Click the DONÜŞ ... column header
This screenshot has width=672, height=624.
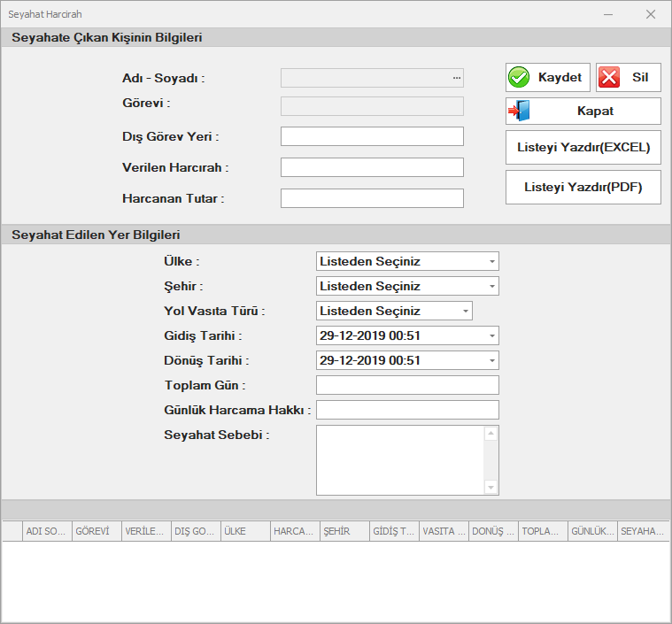[494, 531]
